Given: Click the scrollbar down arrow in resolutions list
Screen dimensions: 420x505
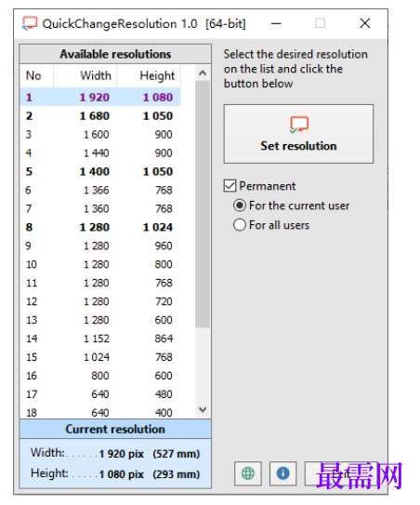Looking at the screenshot, I should point(203,409).
